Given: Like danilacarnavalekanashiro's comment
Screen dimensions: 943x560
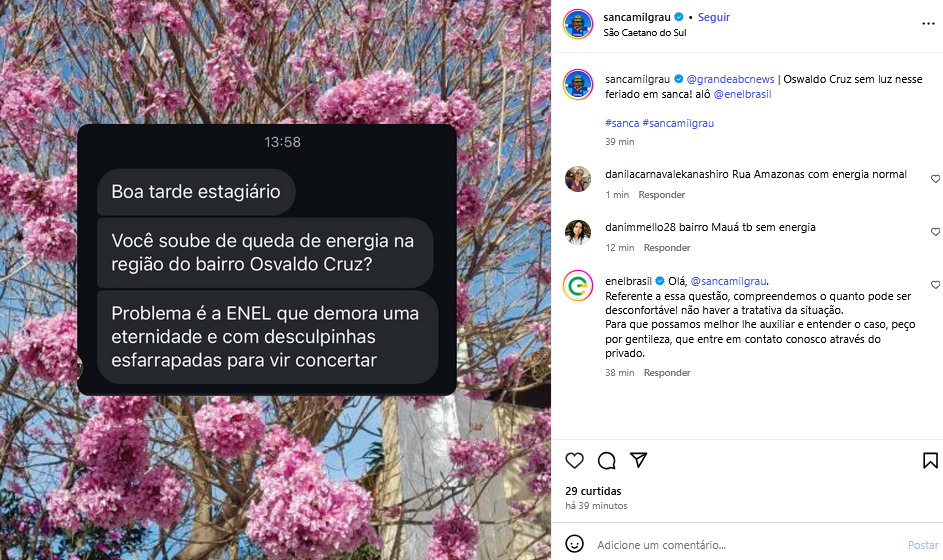Looking at the screenshot, I should pos(936,179).
